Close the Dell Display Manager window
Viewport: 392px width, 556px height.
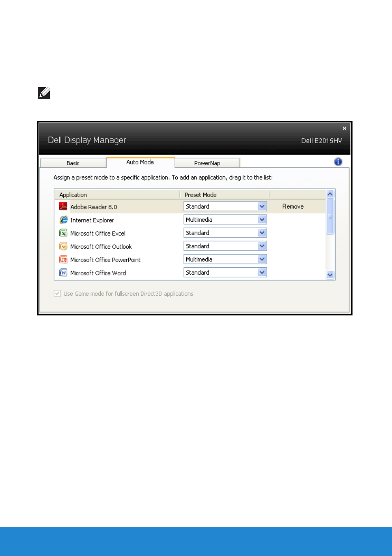tap(344, 128)
